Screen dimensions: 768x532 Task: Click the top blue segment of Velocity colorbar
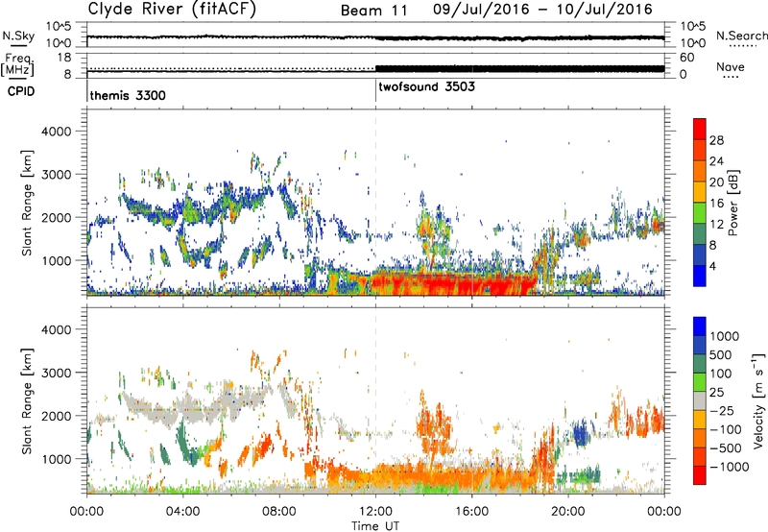coord(700,326)
